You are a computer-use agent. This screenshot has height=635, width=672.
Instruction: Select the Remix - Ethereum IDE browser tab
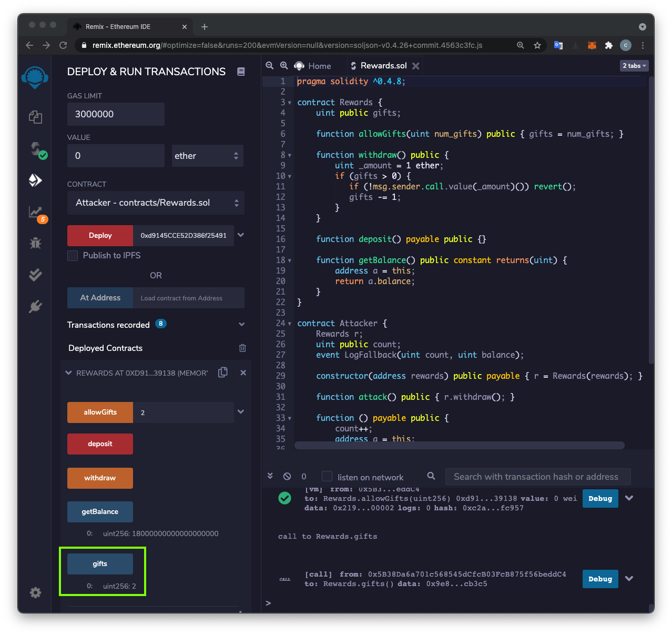click(x=129, y=26)
